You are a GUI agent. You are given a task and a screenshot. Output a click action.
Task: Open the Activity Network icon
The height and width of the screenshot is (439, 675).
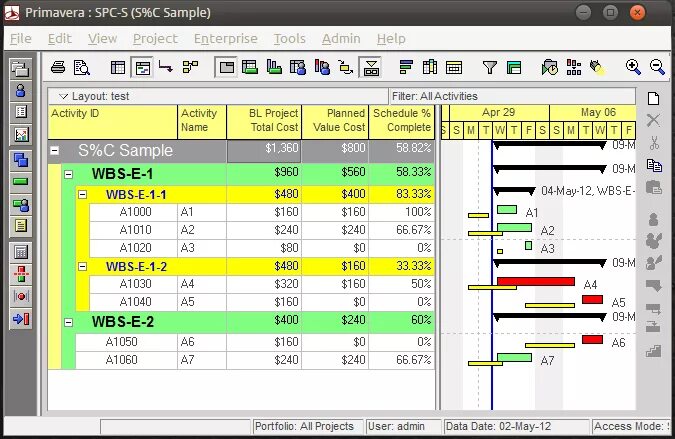[x=190, y=67]
